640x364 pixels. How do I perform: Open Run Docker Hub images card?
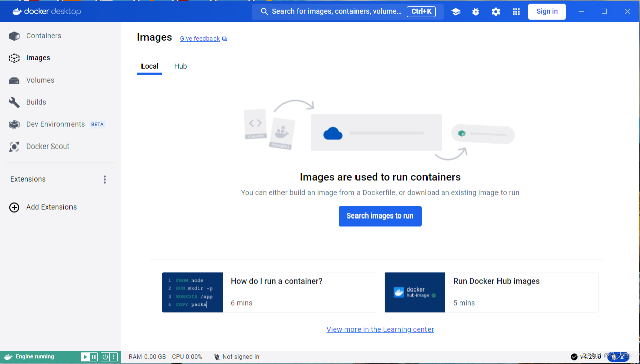[491, 293]
